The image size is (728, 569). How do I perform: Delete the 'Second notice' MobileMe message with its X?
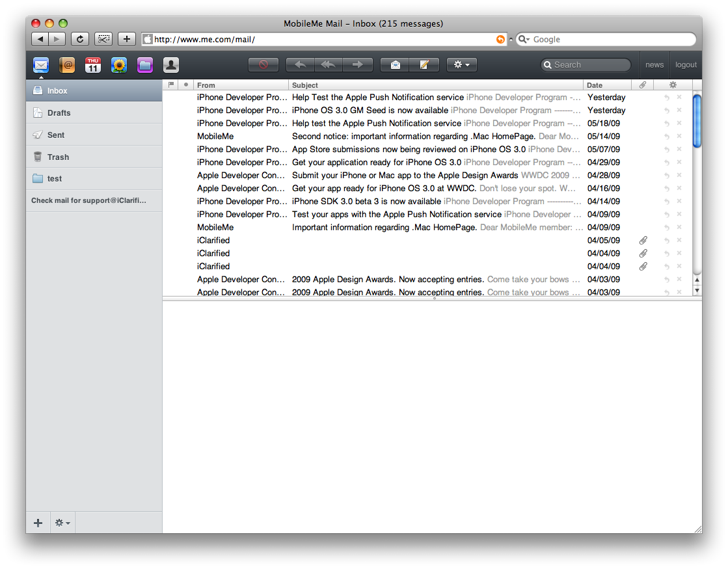[679, 136]
